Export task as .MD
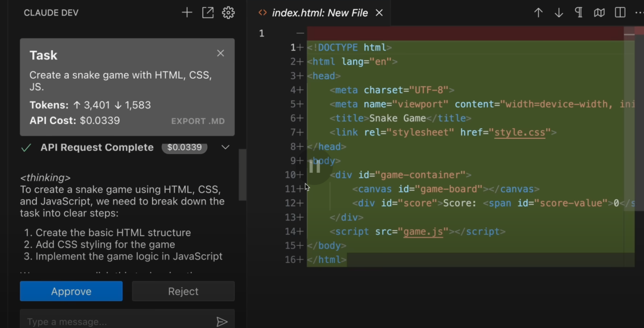Viewport: 644px width, 328px height. coord(198,121)
